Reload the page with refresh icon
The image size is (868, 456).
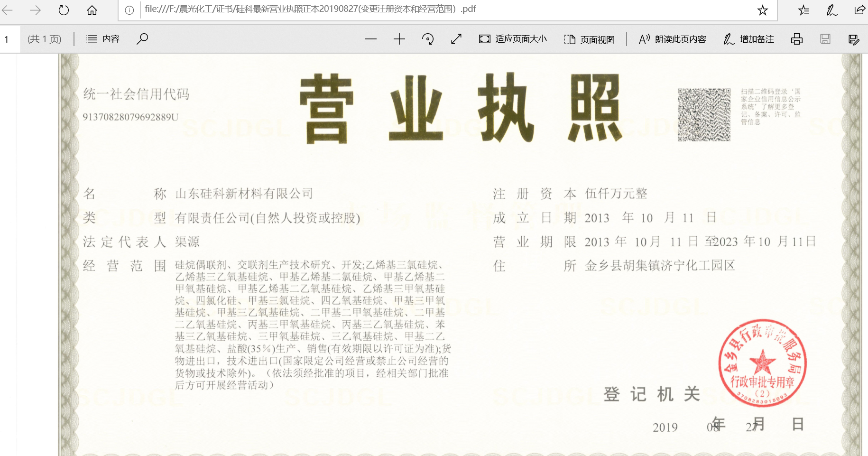pos(64,10)
